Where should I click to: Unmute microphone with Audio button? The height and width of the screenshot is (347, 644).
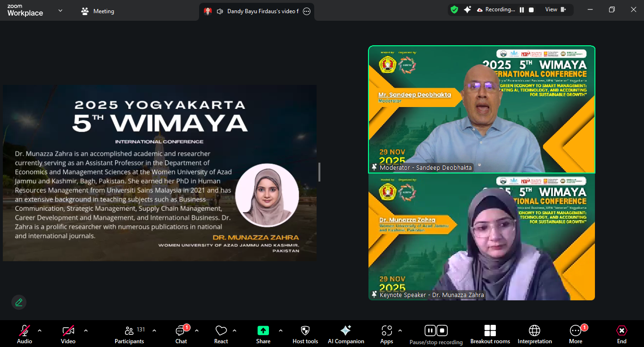pyautogui.click(x=25, y=334)
